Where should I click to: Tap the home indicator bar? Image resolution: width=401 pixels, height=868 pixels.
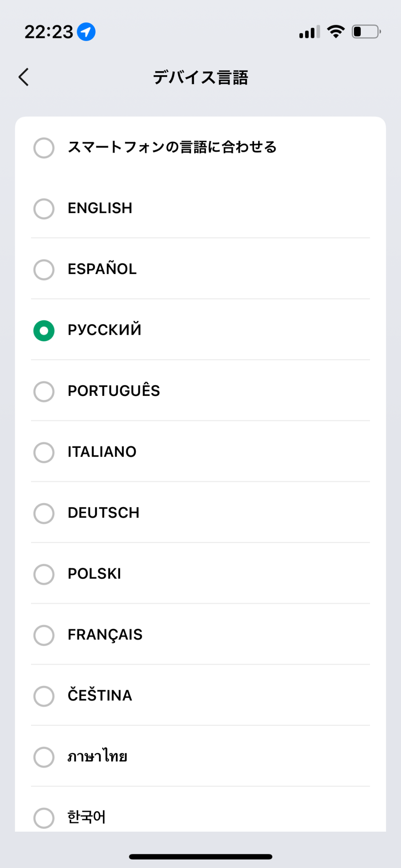[200, 857]
